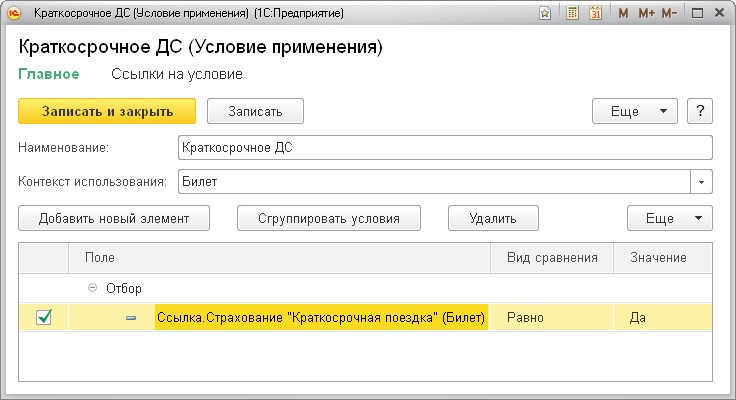
Task: Switch to Ссылки на условие tab
Action: pos(176,74)
